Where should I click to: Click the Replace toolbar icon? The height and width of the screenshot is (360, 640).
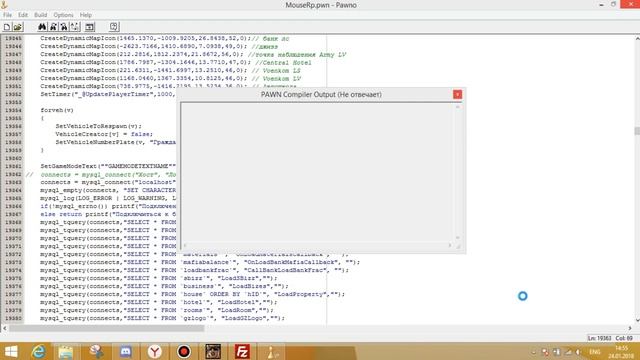(75, 27)
